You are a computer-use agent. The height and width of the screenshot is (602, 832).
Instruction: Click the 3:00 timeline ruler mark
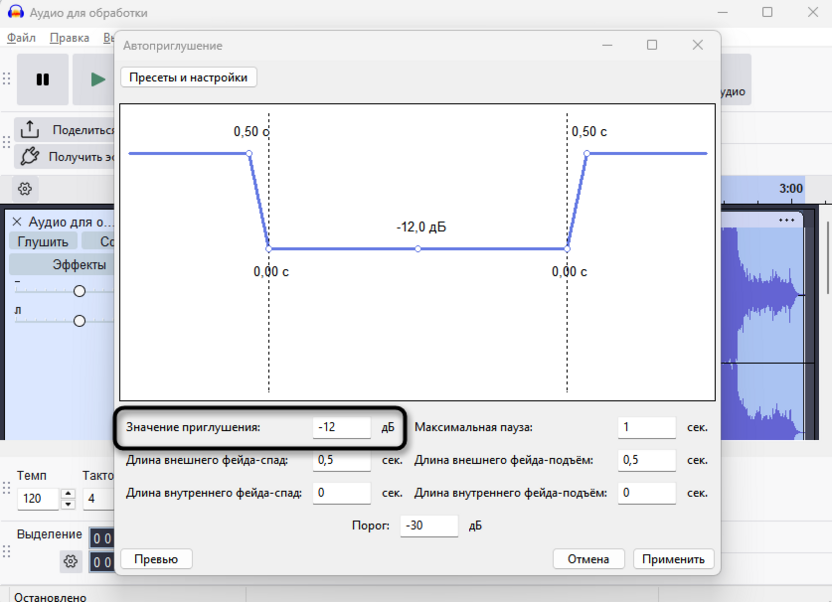coord(791,189)
